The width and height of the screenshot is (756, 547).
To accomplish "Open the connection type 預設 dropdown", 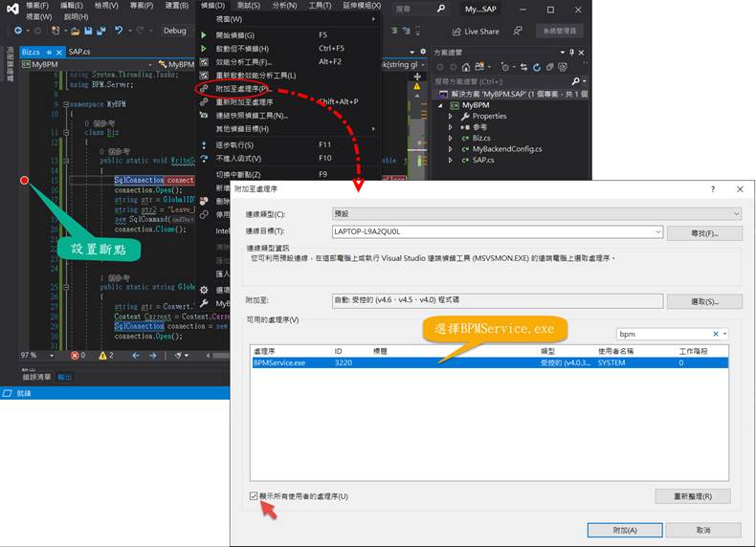I will (537, 213).
